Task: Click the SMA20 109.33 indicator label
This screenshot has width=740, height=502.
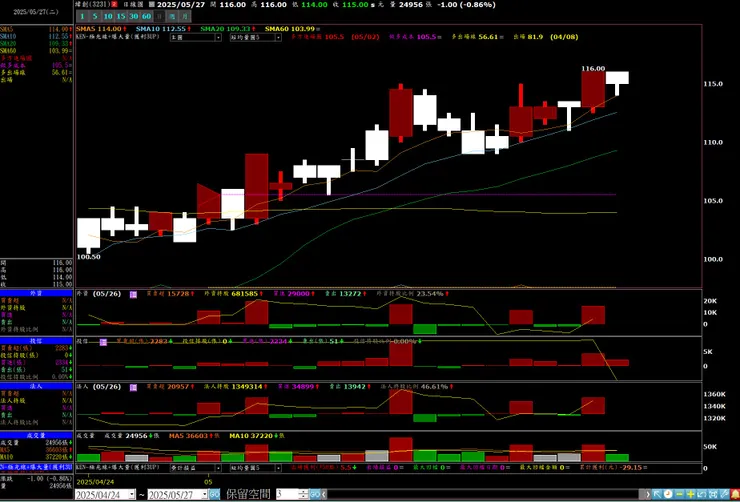Action: click(x=228, y=29)
